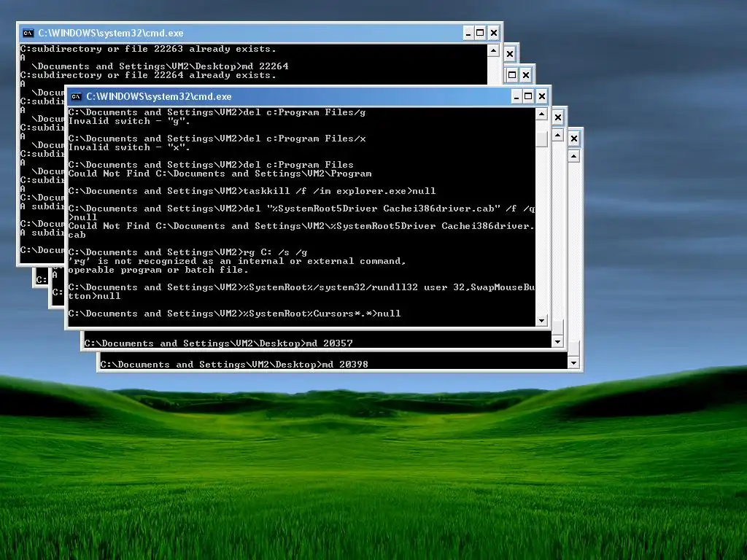Click the scroll-up arrow of the back window showing md 22264
This screenshot has width=747, height=560.
pos(493,50)
